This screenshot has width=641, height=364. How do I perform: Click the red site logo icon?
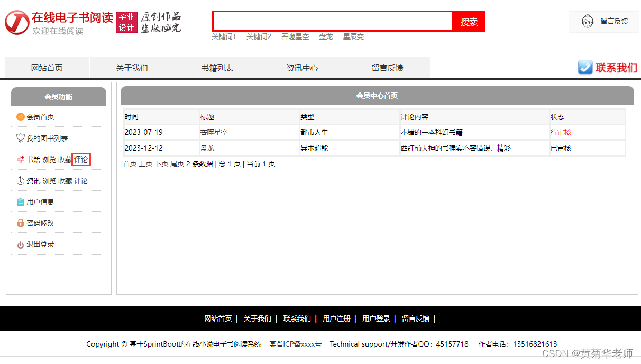click(x=17, y=22)
